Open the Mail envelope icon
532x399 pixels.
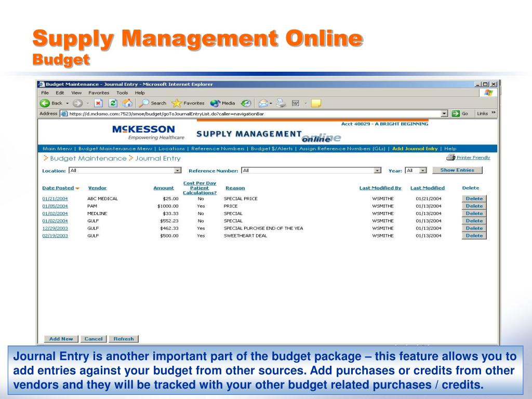(263, 103)
